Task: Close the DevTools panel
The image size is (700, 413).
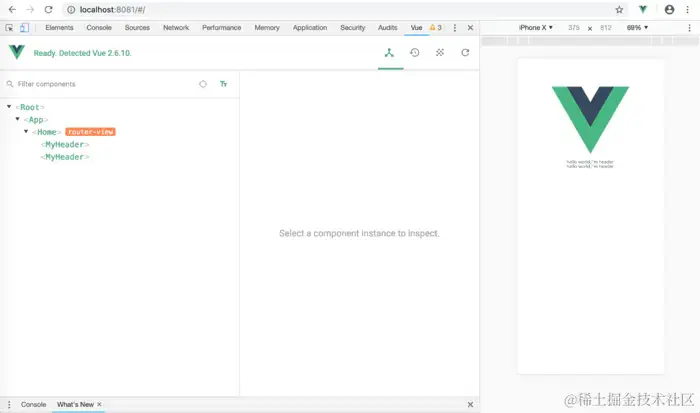Action: [470, 28]
